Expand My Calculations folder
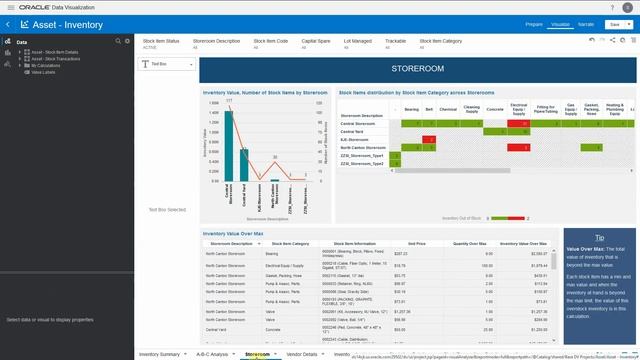Image resolution: width=640 pixels, height=360 pixels. 20,65
